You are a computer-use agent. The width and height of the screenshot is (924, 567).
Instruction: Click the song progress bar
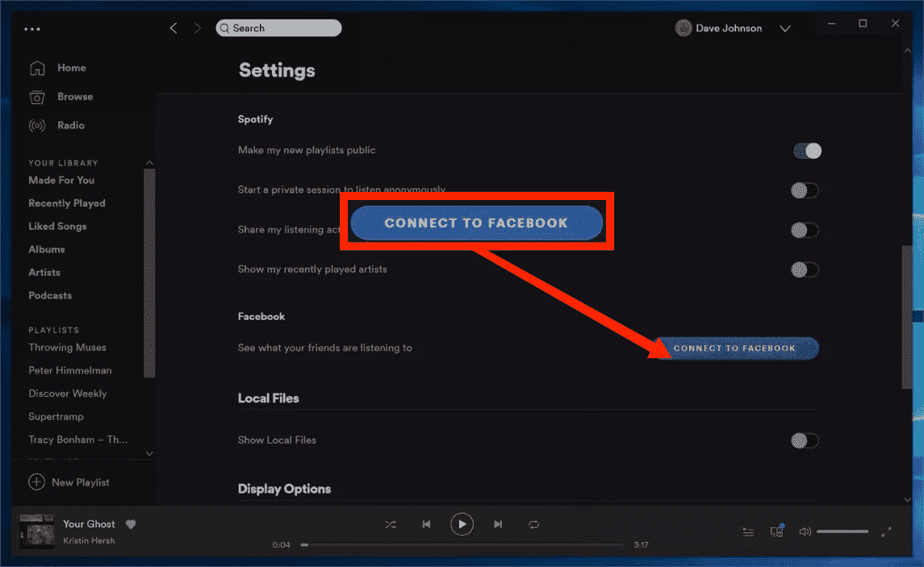click(462, 544)
